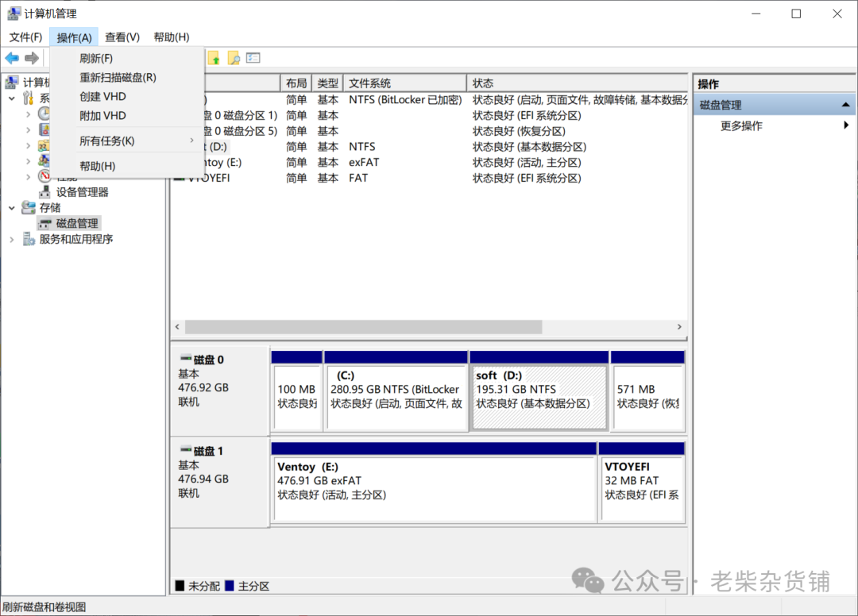Select 附加 VHD menu entry
858x616 pixels.
127,115
